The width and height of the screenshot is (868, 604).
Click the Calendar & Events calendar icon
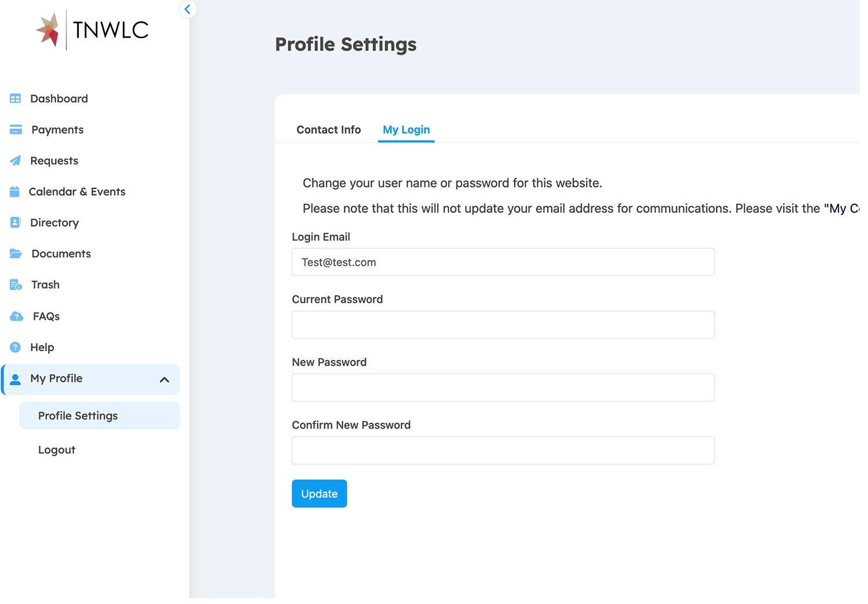(15, 192)
